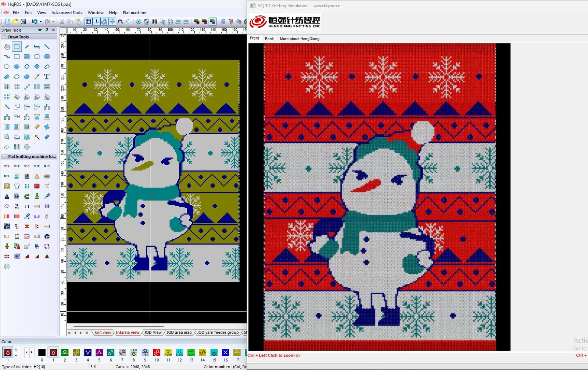Pick the pencil draw tool
Image resolution: width=588 pixels, height=370 pixels.
(27, 47)
